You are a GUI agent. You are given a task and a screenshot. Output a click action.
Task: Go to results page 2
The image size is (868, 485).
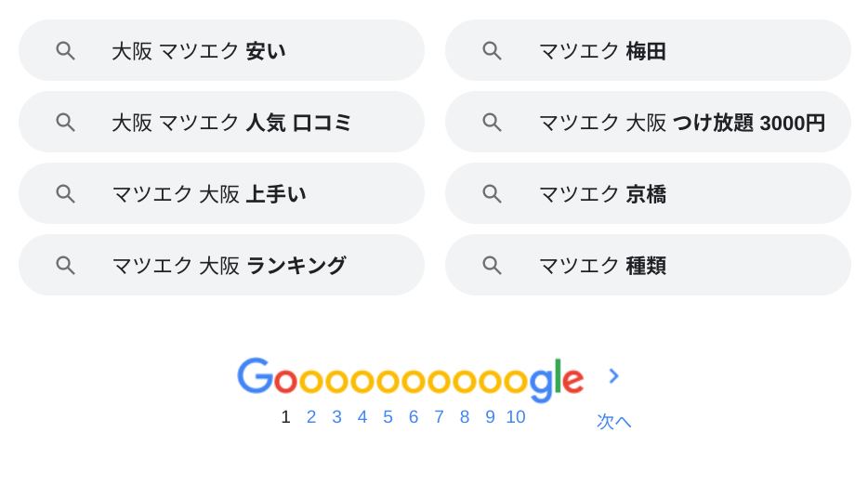311,417
